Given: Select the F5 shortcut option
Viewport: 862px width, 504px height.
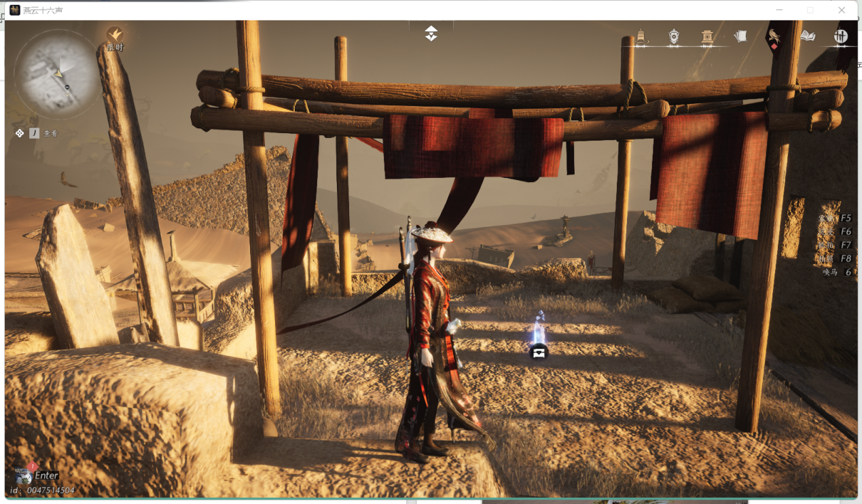Looking at the screenshot, I should click(836, 219).
